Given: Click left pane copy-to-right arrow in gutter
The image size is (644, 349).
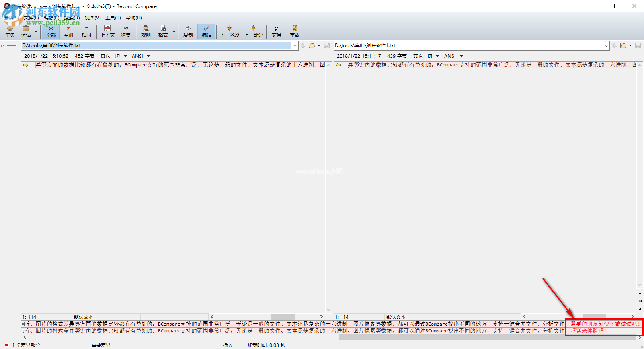Looking at the screenshot, I should [x=26, y=65].
